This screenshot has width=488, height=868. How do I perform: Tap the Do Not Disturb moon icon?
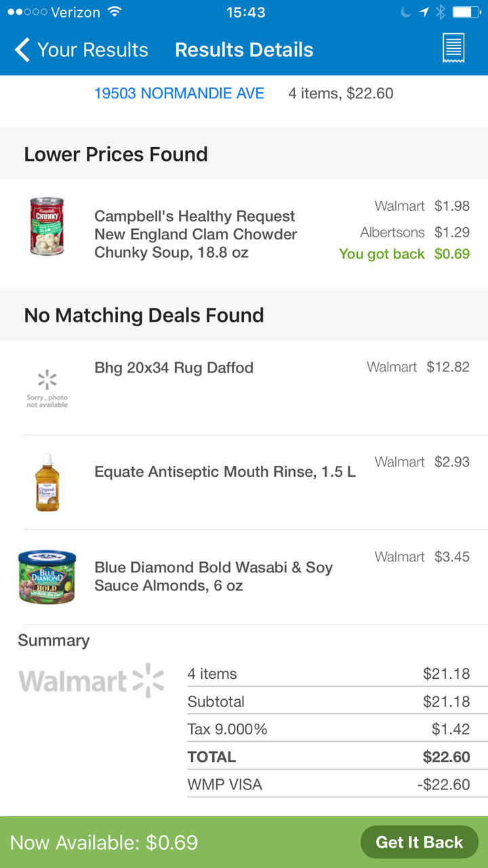(406, 12)
